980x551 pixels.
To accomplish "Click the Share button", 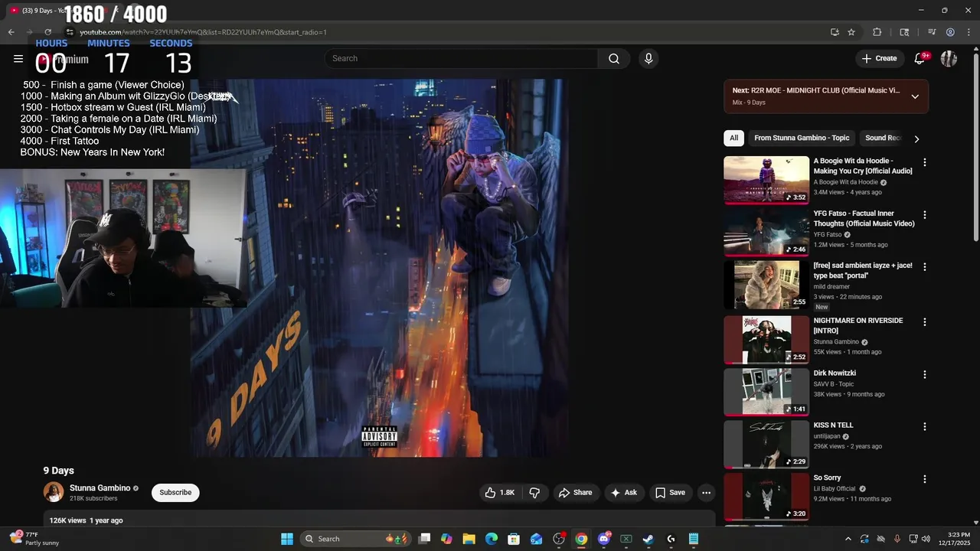I will click(575, 493).
